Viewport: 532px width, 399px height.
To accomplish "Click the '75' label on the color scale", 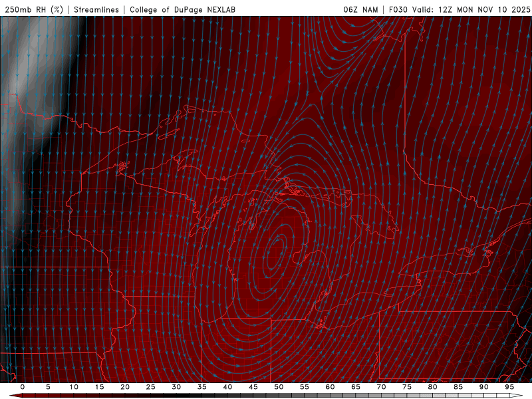I will click(407, 387).
